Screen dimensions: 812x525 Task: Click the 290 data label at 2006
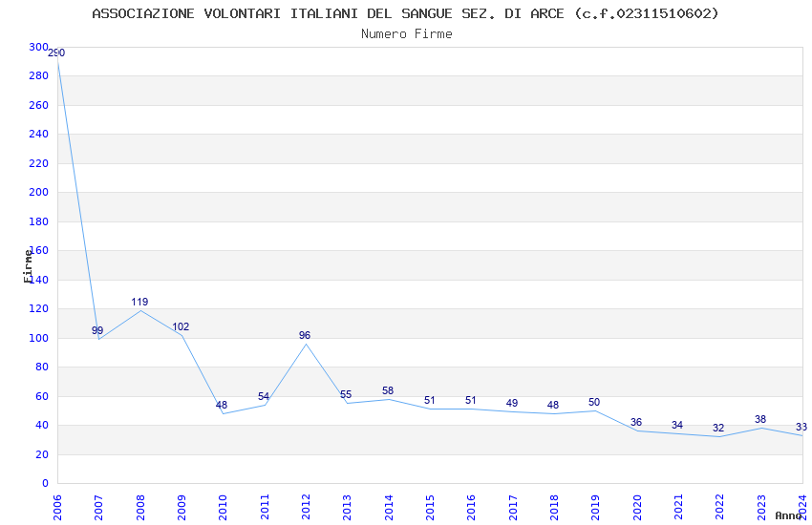[x=56, y=52]
